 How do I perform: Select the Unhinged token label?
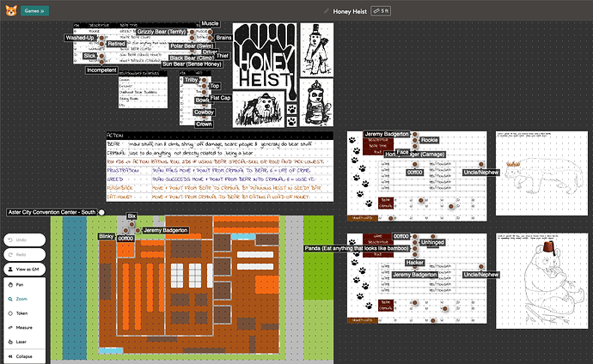point(432,242)
